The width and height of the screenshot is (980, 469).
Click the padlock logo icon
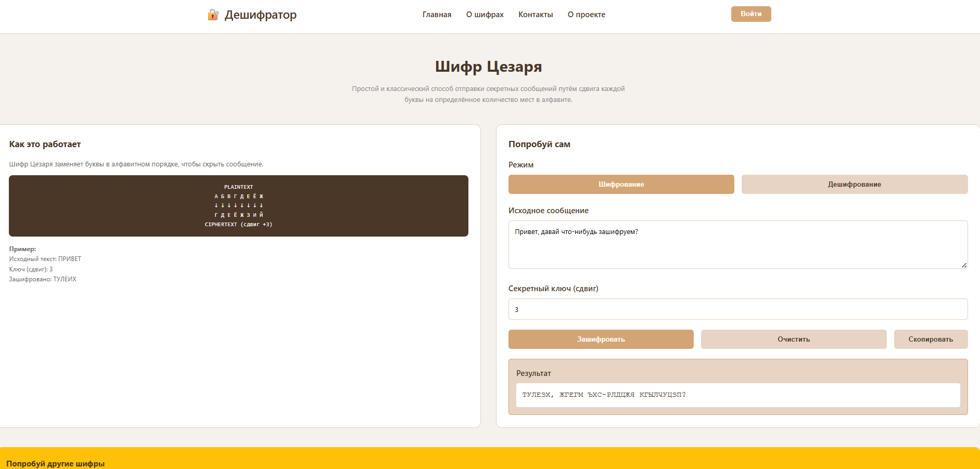tap(213, 15)
